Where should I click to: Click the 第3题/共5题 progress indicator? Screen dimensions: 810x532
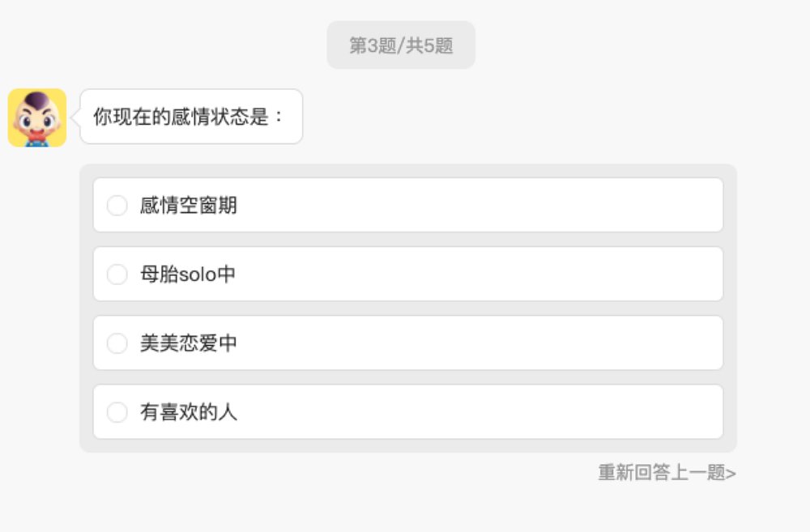coord(401,45)
